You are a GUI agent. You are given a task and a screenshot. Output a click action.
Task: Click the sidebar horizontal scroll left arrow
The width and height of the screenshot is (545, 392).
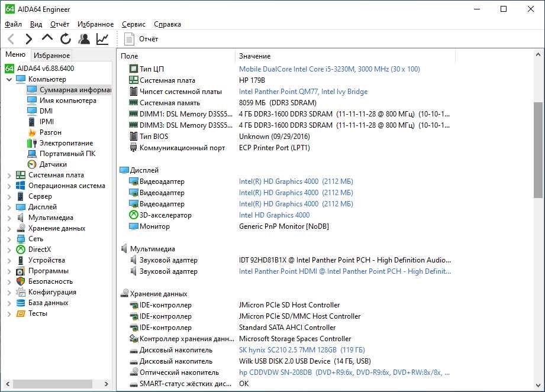[8, 384]
